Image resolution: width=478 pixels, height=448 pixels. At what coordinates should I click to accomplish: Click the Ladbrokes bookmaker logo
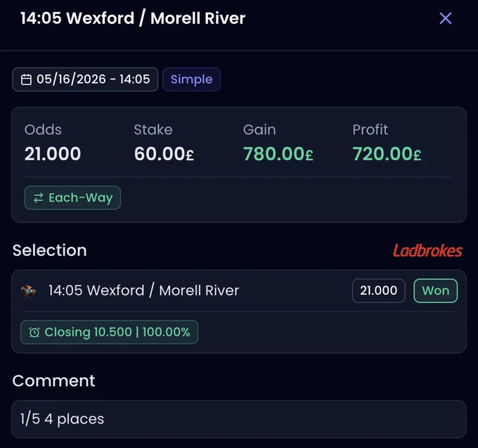pyautogui.click(x=427, y=251)
